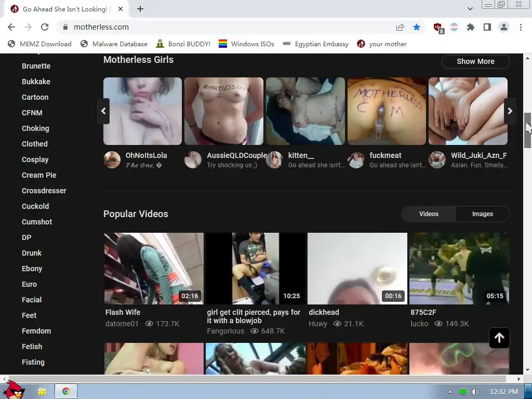Viewport: 532px width, 399px height.
Task: Click the carousel previous arrow
Action: pos(103,111)
